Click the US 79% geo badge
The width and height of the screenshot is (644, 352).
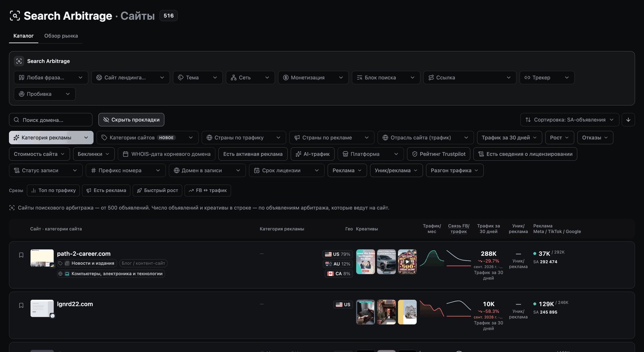[338, 254]
